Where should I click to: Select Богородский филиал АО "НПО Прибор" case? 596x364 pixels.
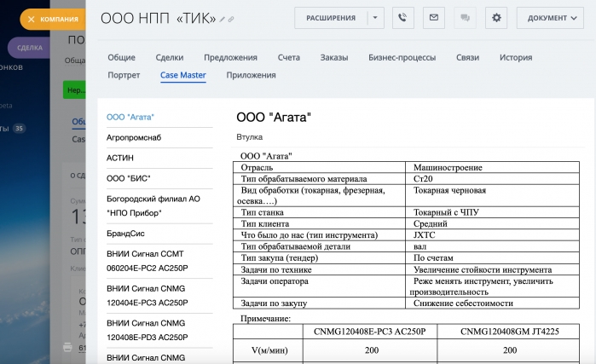153,205
